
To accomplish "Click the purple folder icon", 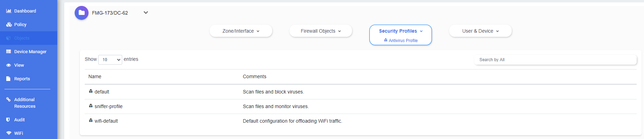I will pos(82,13).
